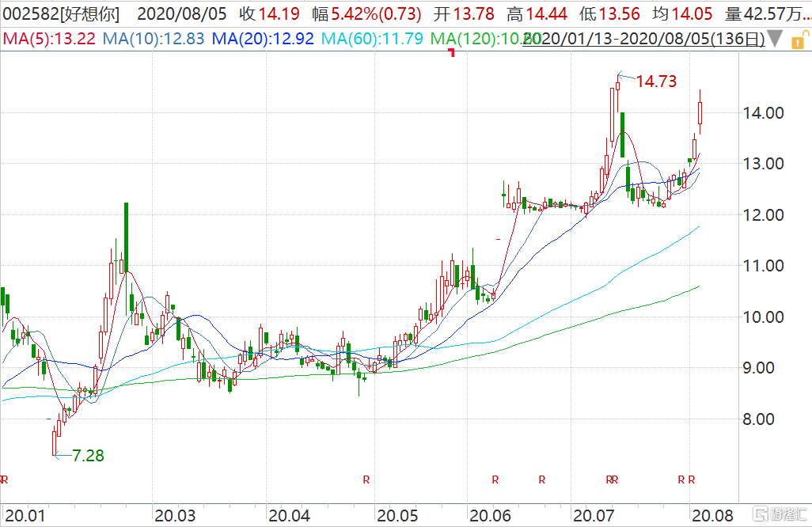Click the 14.00 price axis label
This screenshot has height=527, width=812.
(x=763, y=113)
